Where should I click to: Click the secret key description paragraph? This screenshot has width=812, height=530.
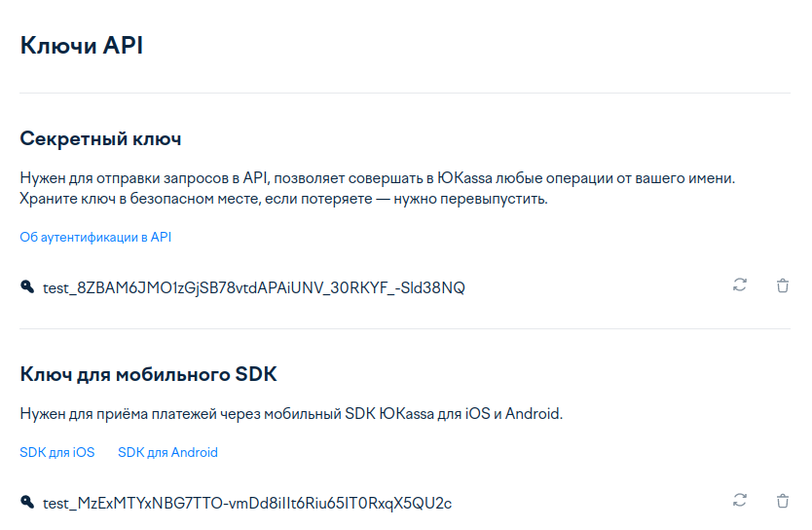(378, 188)
